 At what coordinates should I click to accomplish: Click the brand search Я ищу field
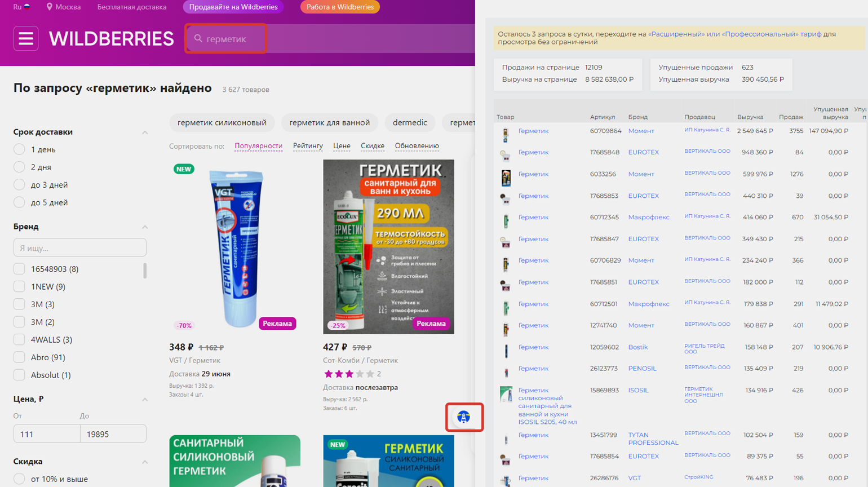pyautogui.click(x=80, y=247)
